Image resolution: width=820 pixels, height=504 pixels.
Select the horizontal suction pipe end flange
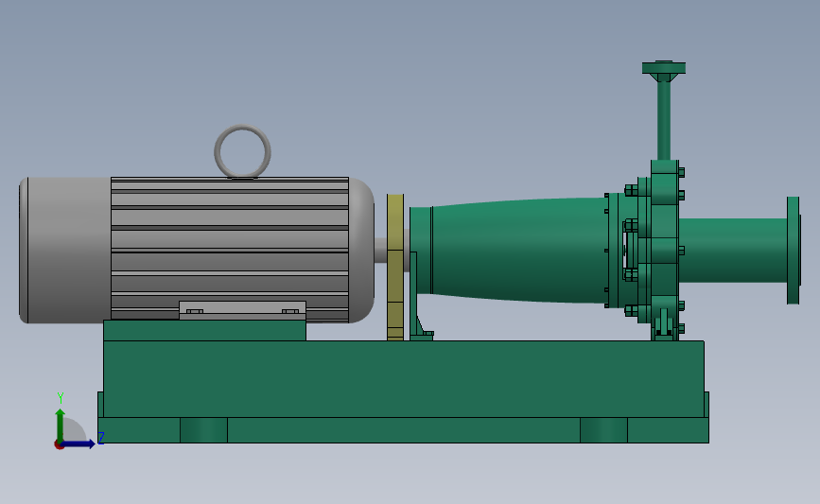coord(794,250)
